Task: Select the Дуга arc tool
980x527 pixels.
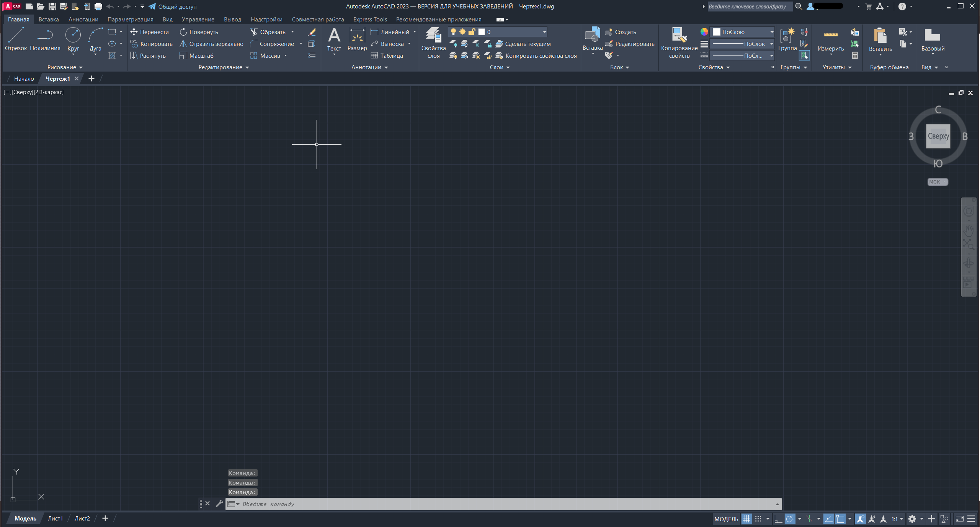Action: pos(95,39)
